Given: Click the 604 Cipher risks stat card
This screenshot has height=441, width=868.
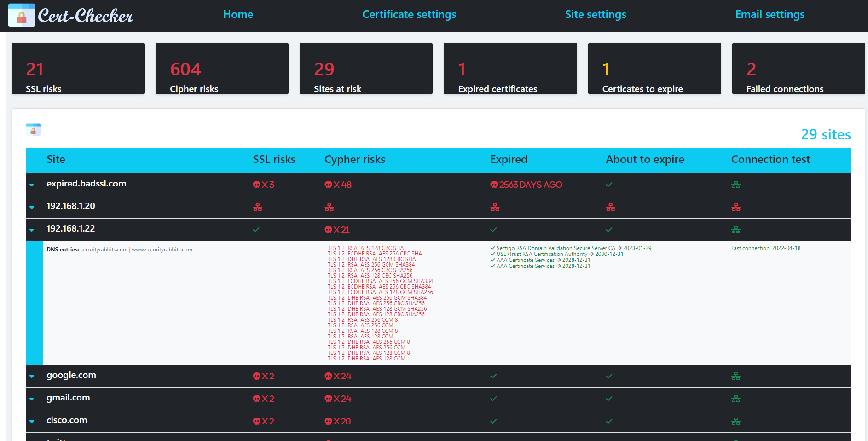Looking at the screenshot, I should 222,68.
